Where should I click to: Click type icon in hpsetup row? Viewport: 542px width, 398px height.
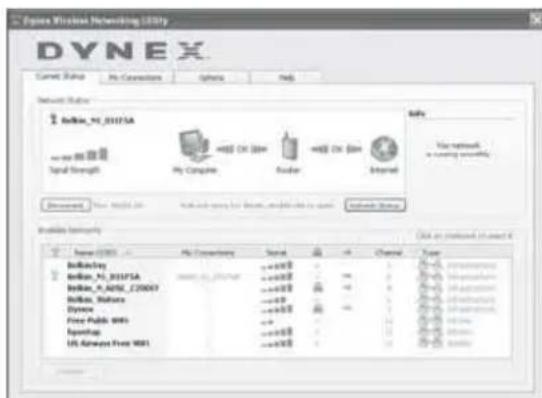pyautogui.click(x=430, y=332)
